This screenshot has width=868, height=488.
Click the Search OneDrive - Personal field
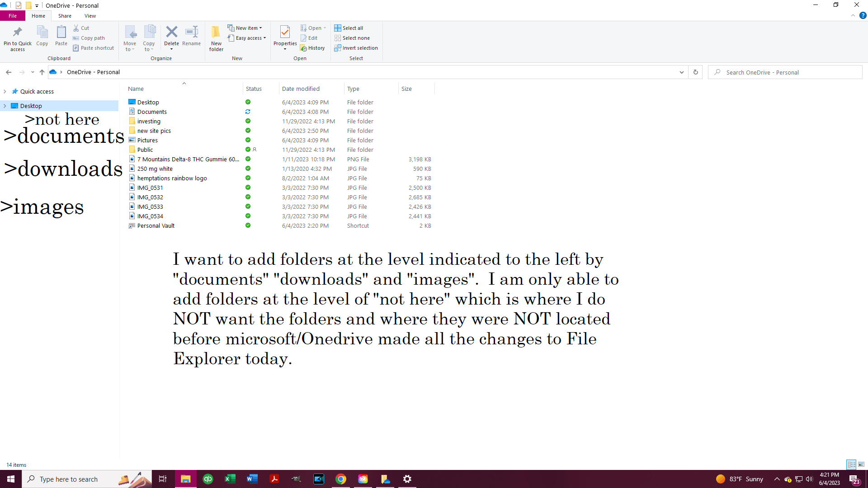click(785, 72)
